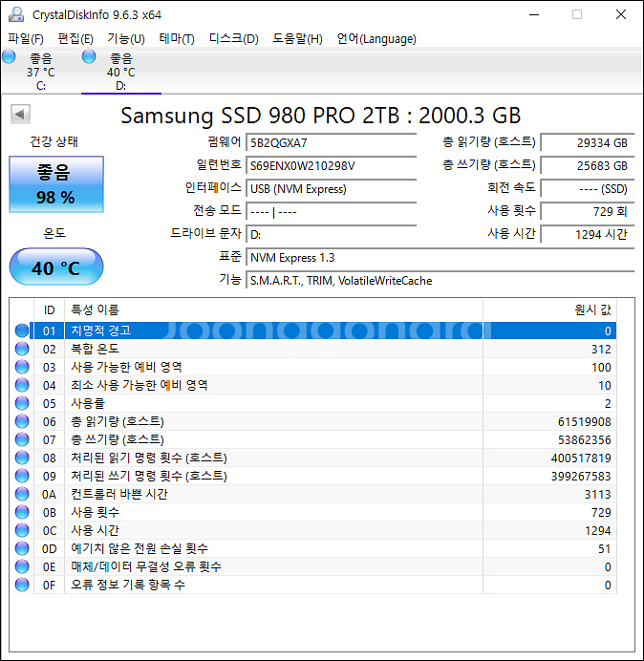Click total host writes value 25683 GB
The width and height of the screenshot is (644, 661).
click(x=588, y=165)
